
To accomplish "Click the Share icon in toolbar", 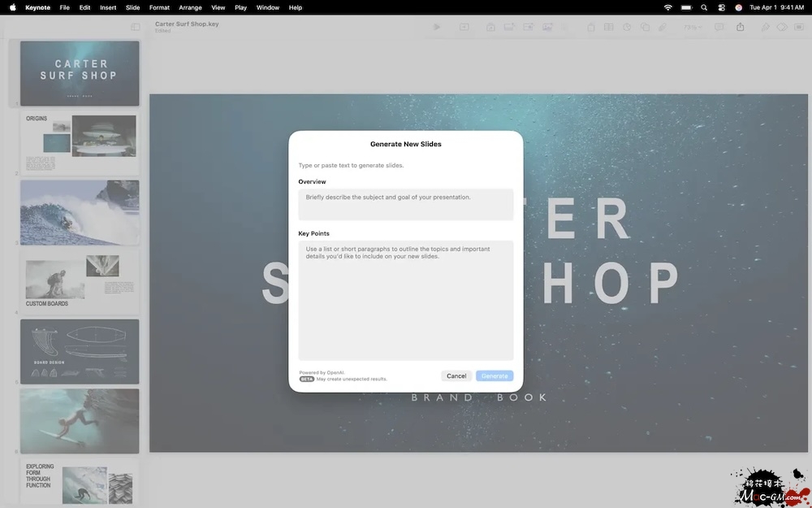I will pos(741,27).
